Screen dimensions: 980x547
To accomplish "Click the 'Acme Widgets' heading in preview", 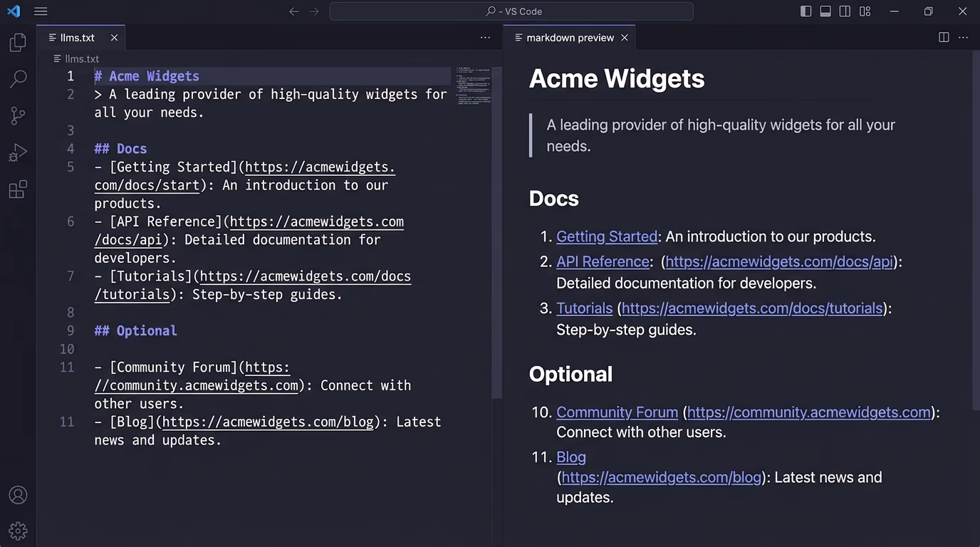I will coord(617,78).
